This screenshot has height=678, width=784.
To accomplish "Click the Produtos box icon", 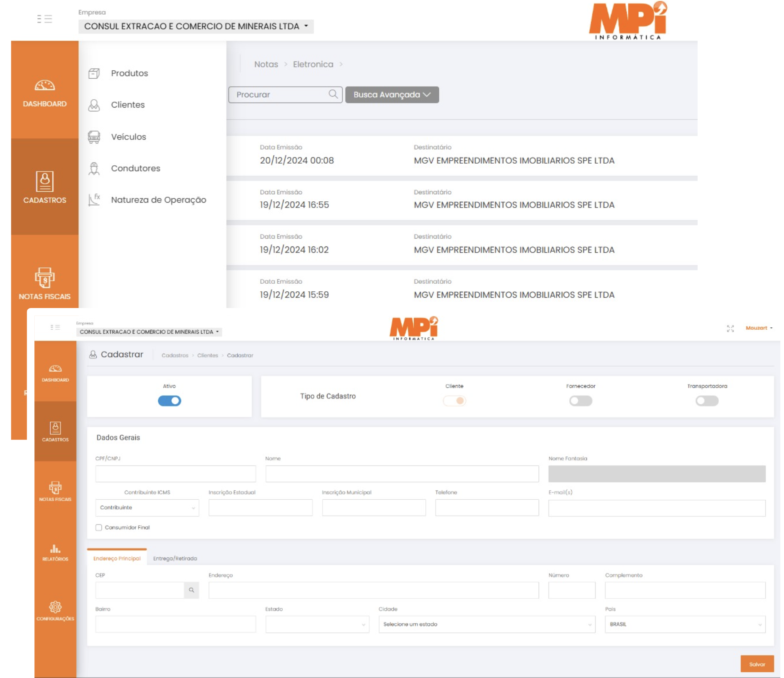I will click(94, 73).
